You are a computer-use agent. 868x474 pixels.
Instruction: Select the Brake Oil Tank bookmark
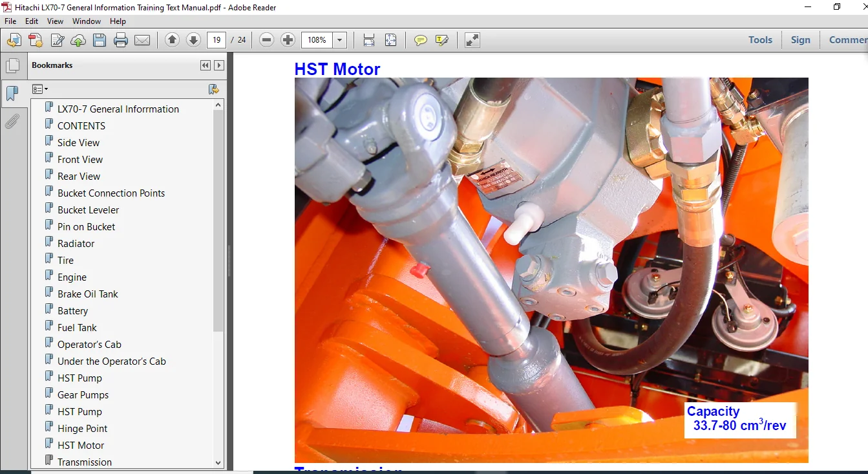[x=88, y=294]
